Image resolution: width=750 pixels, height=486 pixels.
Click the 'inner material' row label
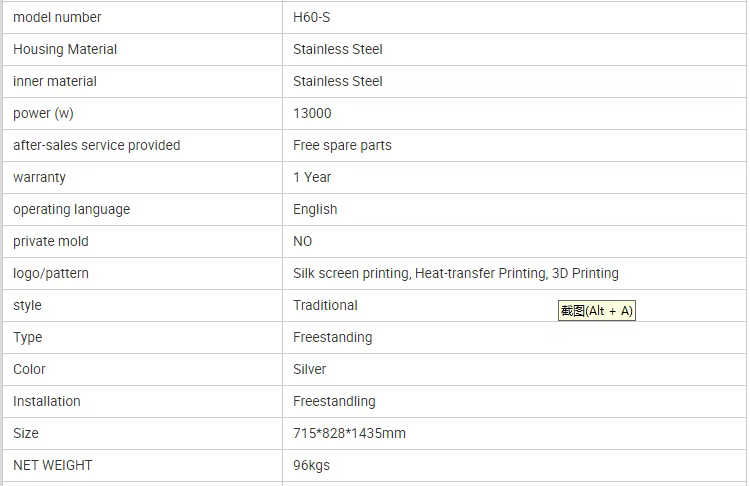(x=55, y=81)
